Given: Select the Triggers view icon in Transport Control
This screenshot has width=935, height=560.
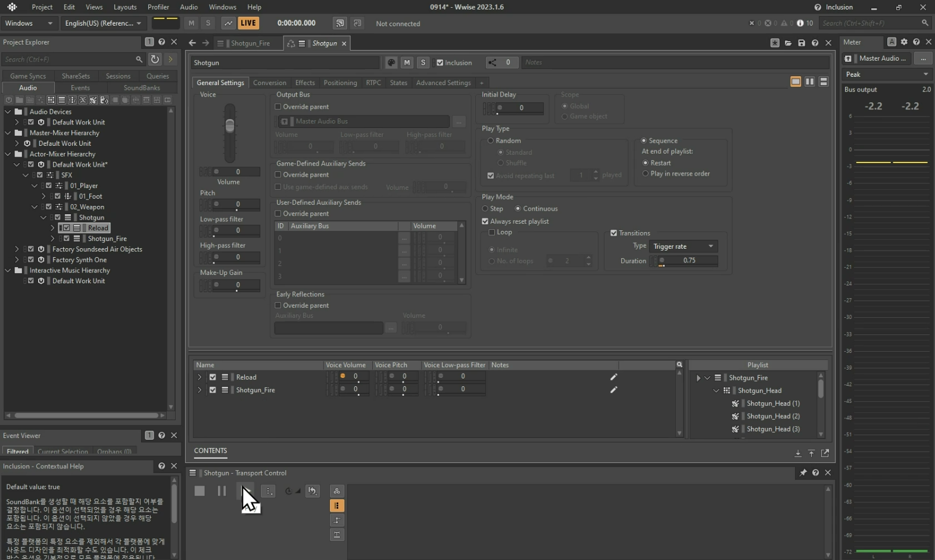Looking at the screenshot, I should click(337, 534).
